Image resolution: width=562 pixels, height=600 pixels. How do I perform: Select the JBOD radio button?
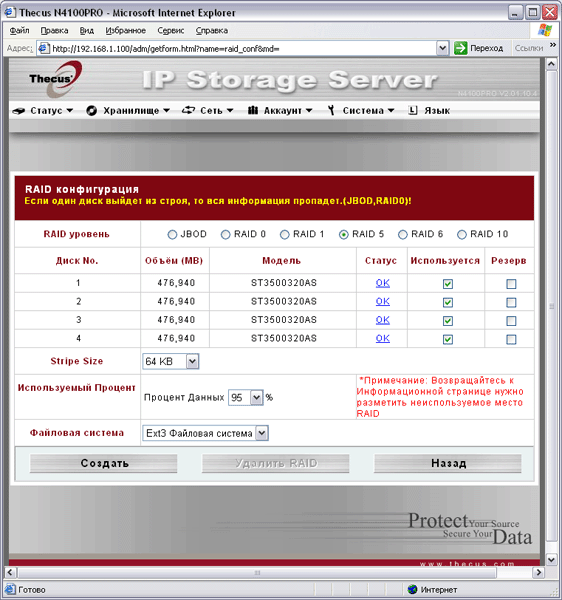pyautogui.click(x=172, y=235)
